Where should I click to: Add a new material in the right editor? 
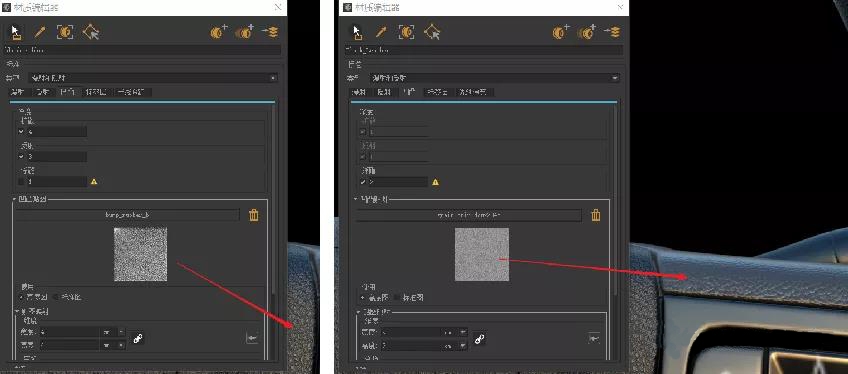(561, 32)
